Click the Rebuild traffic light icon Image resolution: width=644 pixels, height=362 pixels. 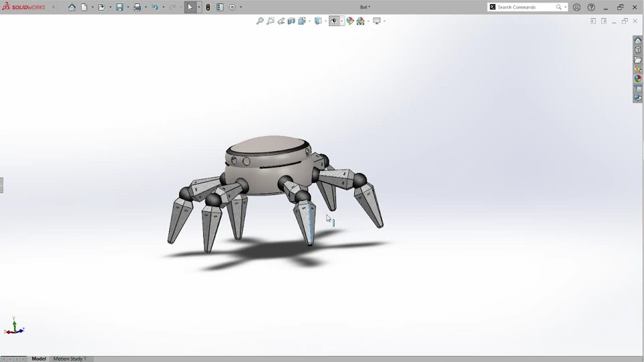(208, 7)
